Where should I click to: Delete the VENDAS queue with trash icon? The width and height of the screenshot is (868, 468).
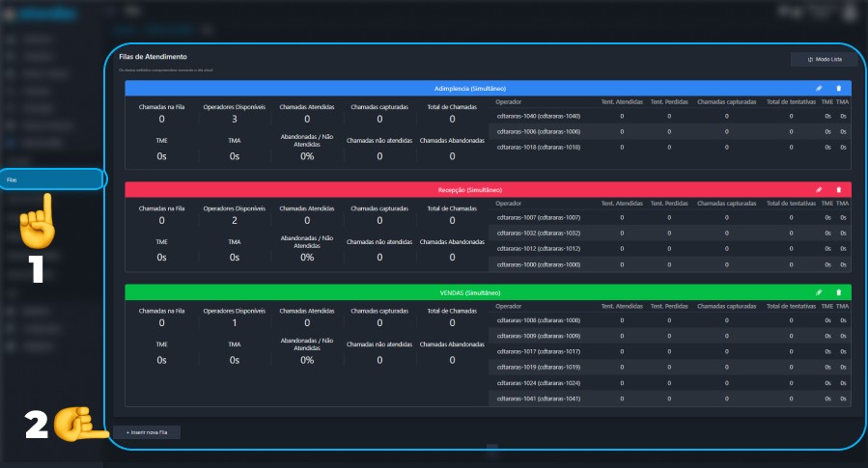pos(839,292)
